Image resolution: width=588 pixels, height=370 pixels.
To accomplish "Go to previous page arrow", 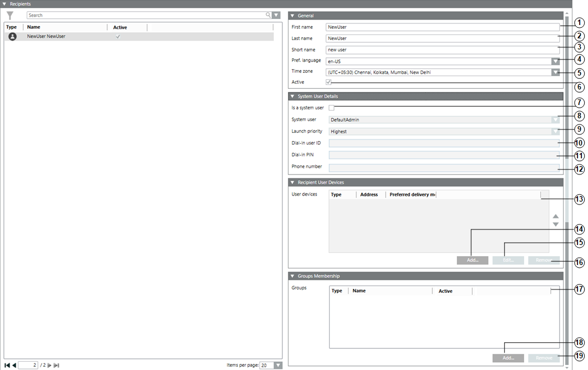I will [x=14, y=365].
